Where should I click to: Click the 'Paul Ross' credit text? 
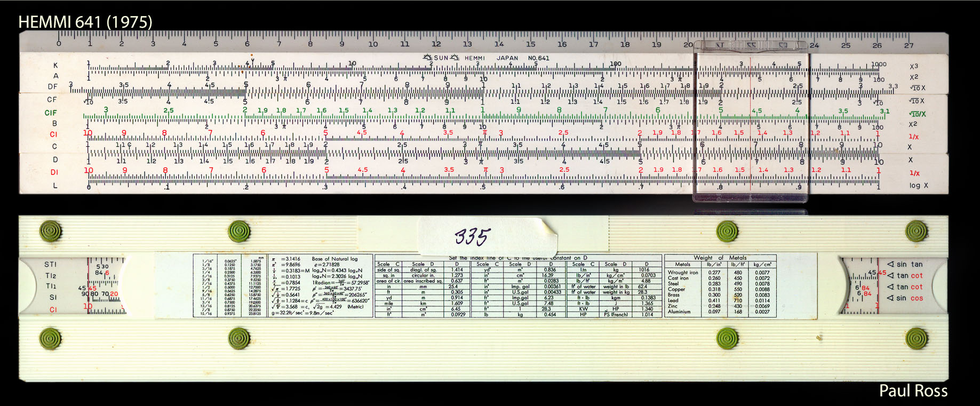(x=913, y=391)
